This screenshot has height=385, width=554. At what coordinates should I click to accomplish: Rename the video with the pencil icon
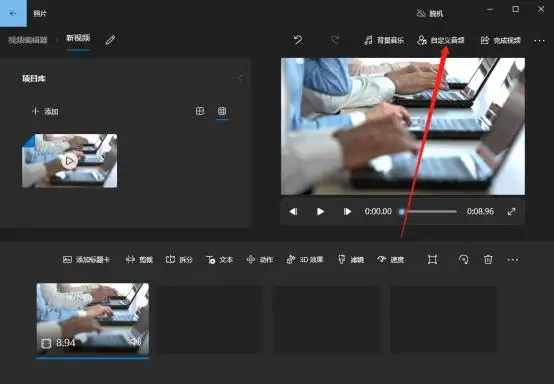[x=110, y=40]
